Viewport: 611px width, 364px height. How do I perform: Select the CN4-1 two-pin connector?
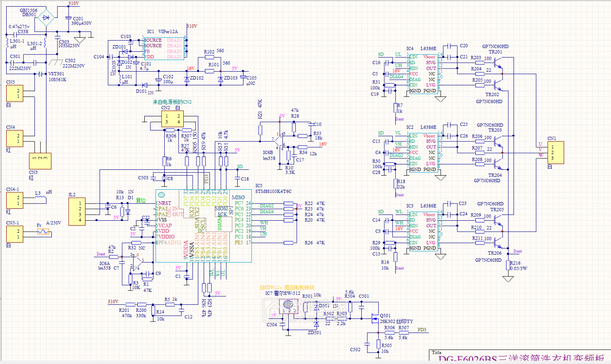pyautogui.click(x=15, y=200)
